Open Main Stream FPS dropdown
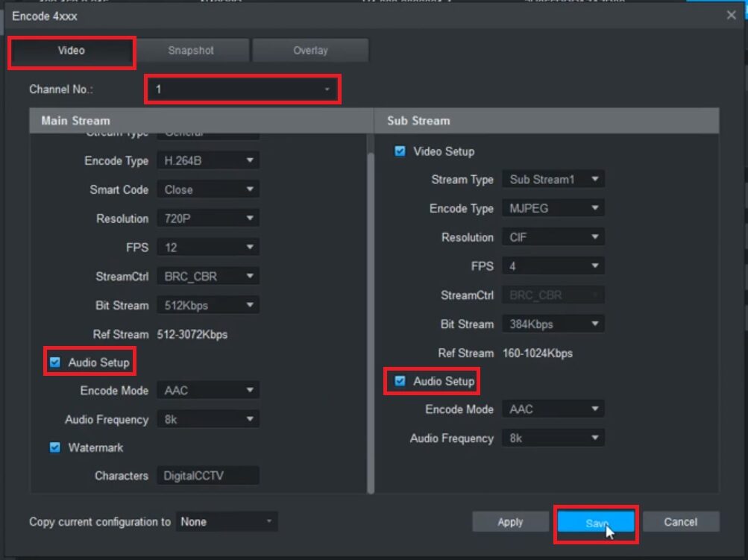748x560 pixels. point(208,248)
